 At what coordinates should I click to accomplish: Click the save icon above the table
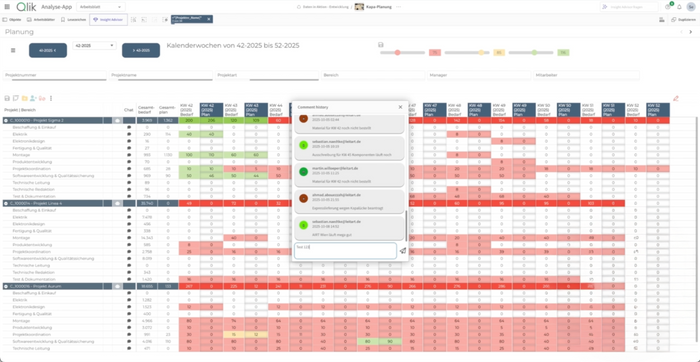(7, 98)
